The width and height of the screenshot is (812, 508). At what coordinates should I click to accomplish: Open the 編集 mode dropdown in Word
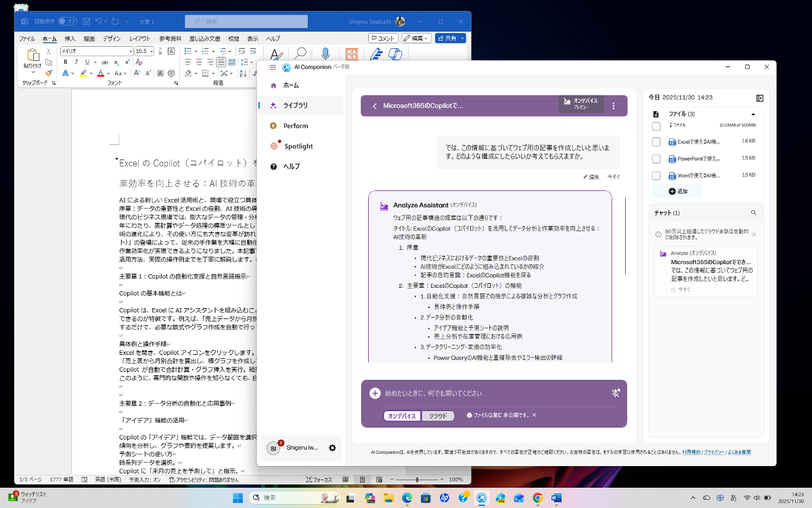417,39
